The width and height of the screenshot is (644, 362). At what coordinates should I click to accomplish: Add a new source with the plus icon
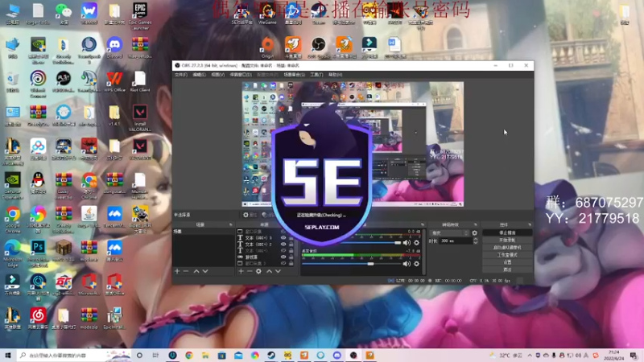[241, 271]
